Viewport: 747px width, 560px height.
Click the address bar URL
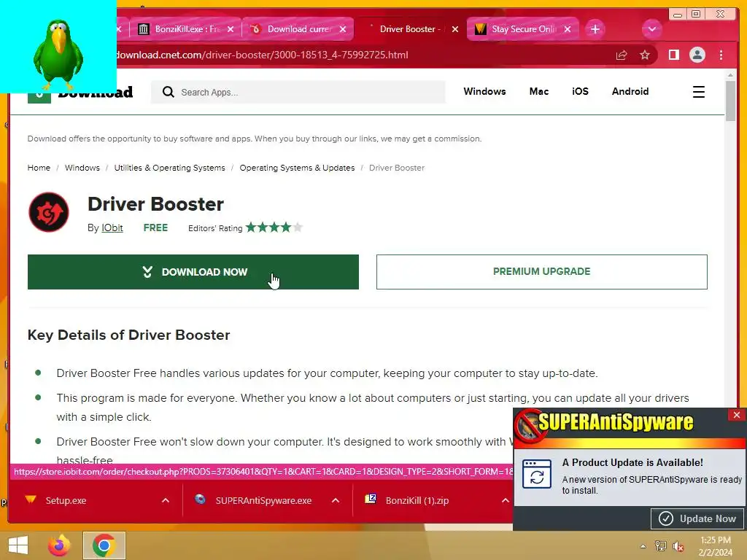pyautogui.click(x=261, y=55)
